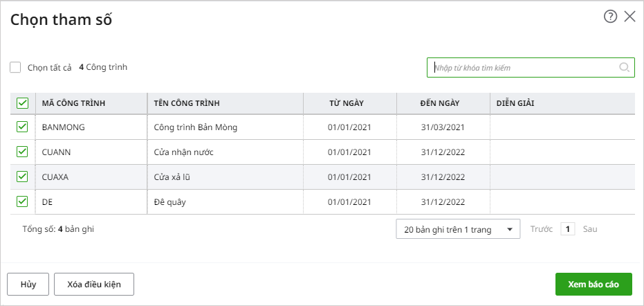Go to previous page via Trước
This screenshot has height=306, width=644.
[x=541, y=229]
